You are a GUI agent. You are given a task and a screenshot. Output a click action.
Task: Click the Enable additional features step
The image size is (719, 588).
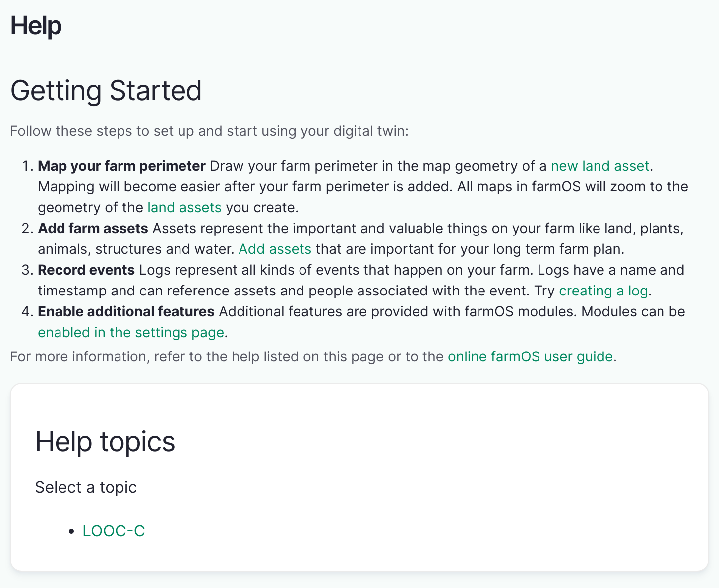point(125,311)
